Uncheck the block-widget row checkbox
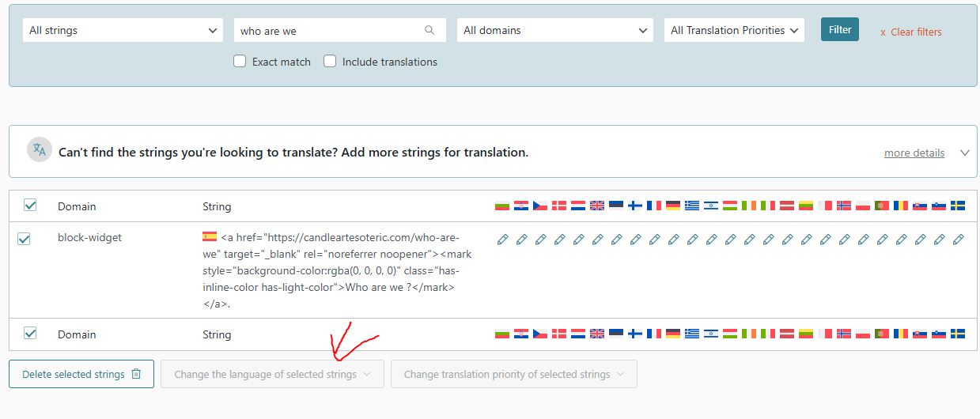Image resolution: width=980 pixels, height=419 pixels. 24,239
